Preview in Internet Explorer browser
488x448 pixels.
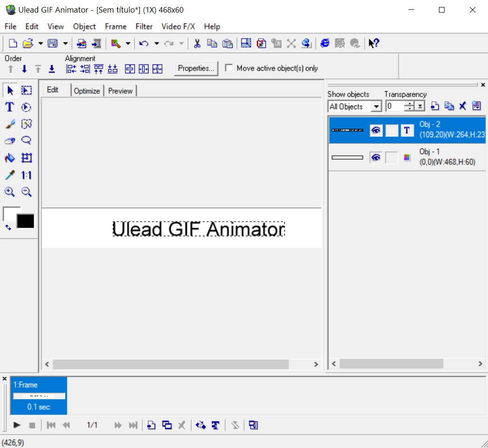(325, 43)
